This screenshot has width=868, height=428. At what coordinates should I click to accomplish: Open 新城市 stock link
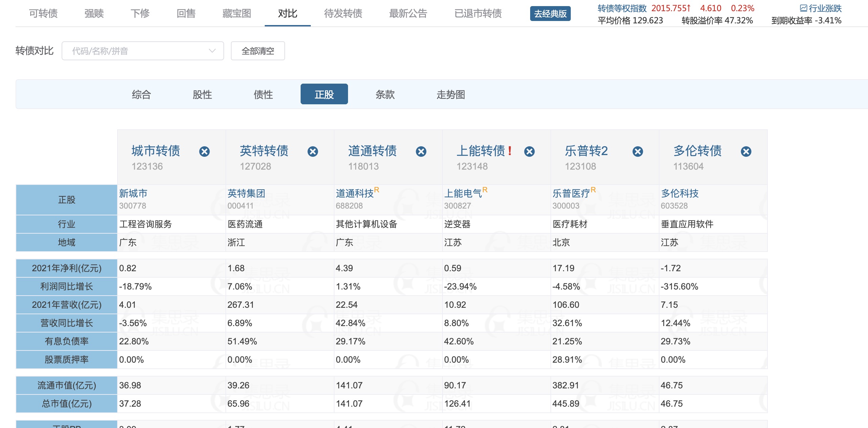(x=133, y=193)
